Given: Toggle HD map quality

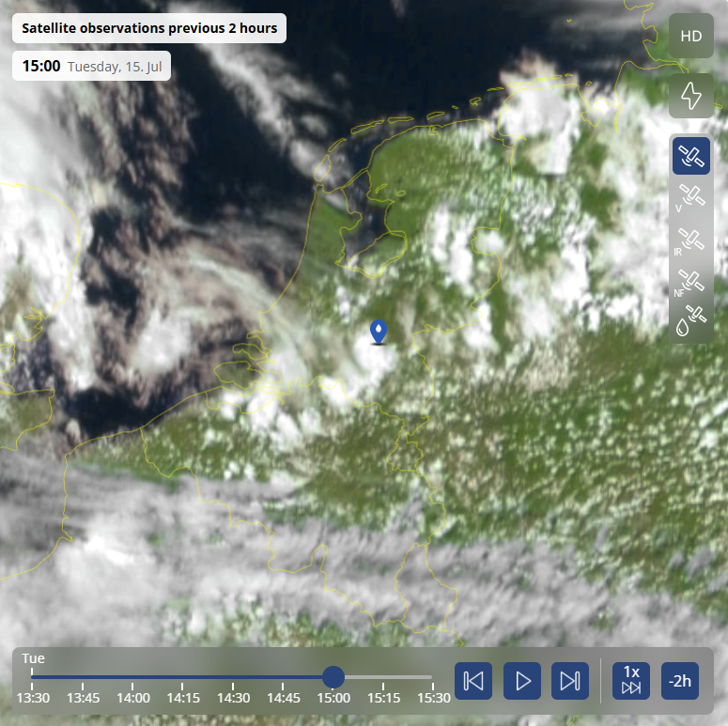Looking at the screenshot, I should pyautogui.click(x=690, y=36).
